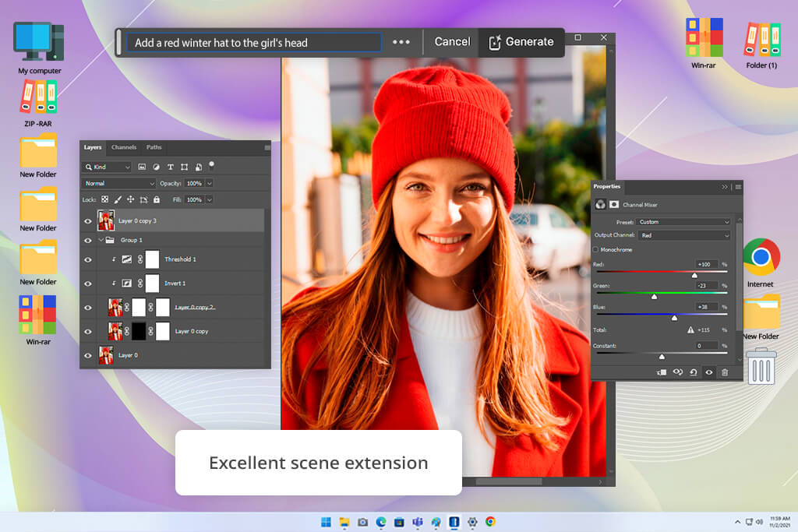
Task: Click Threshold 1 adjustment icon
Action: click(x=127, y=259)
